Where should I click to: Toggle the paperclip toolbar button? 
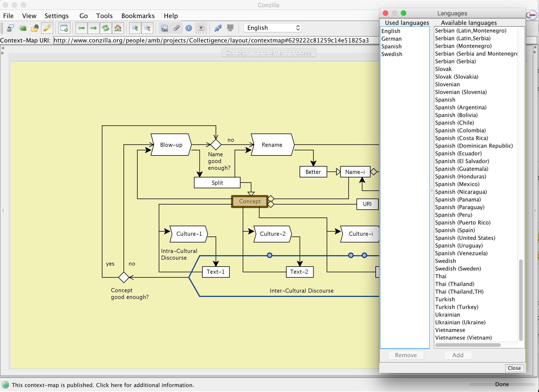177,28
